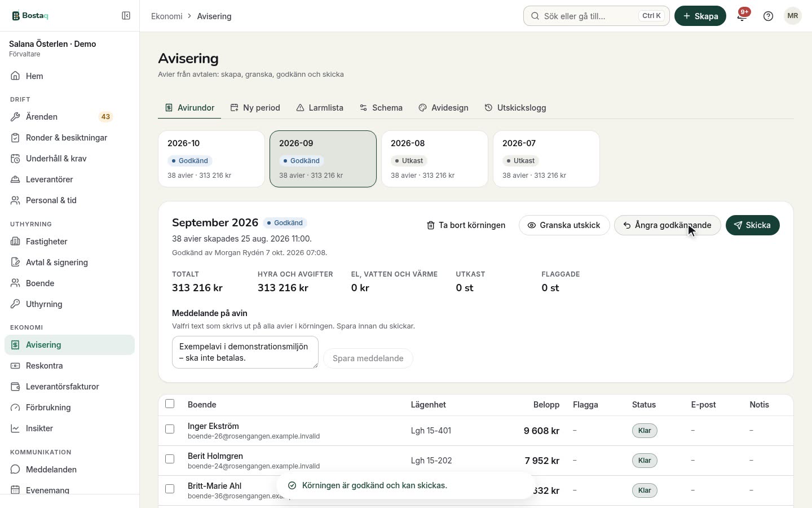
Task: Focus the Sök eller gå till search field
Action: (x=597, y=16)
